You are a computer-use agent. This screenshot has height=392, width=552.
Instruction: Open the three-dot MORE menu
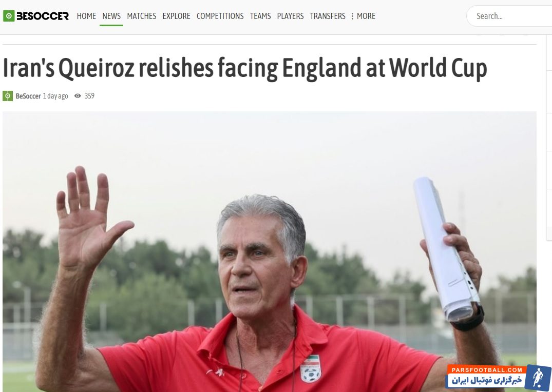pos(364,16)
